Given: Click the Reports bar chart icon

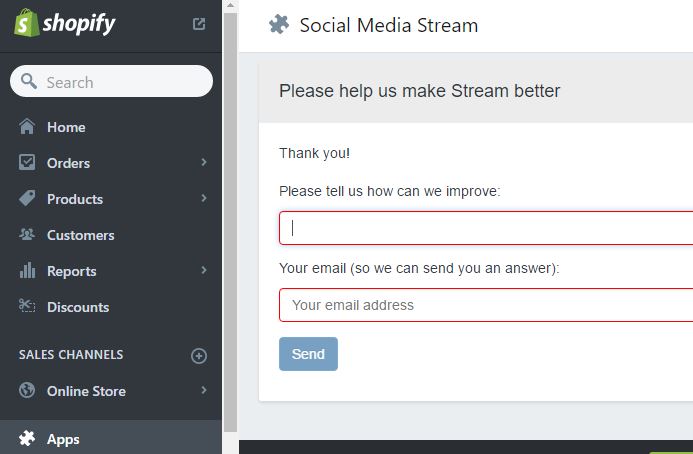Looking at the screenshot, I should pyautogui.click(x=27, y=270).
